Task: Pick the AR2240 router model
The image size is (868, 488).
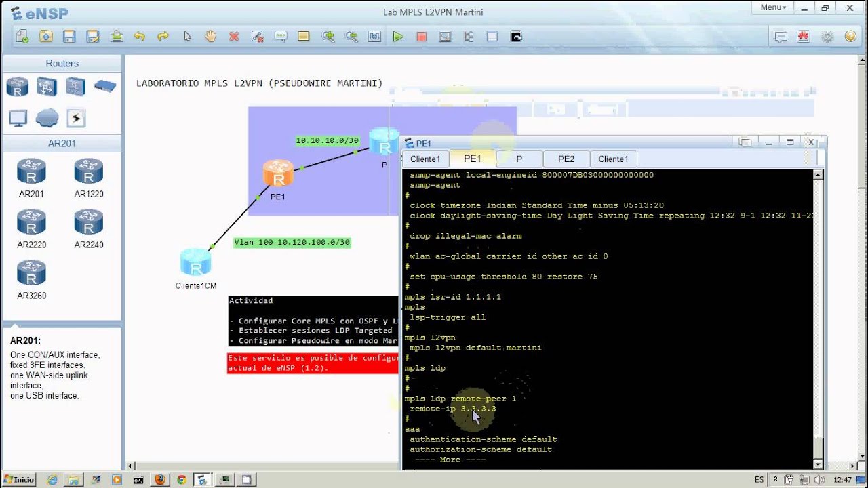Action: click(x=89, y=229)
